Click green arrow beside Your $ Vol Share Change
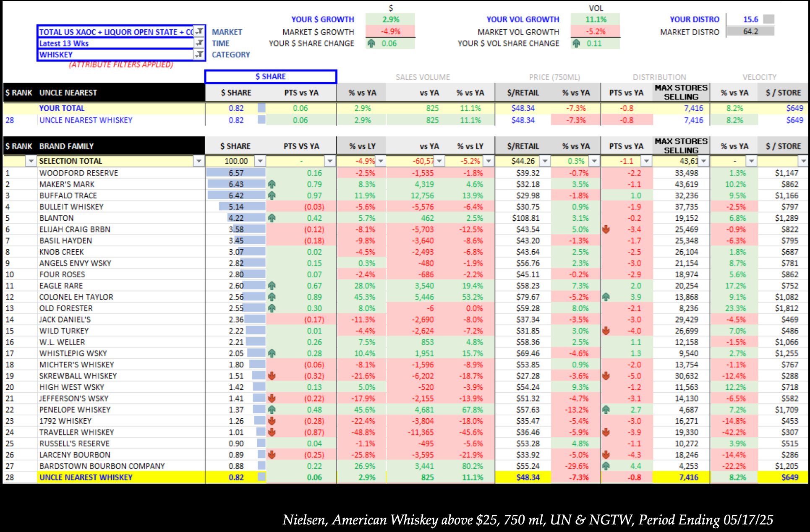 pyautogui.click(x=576, y=43)
